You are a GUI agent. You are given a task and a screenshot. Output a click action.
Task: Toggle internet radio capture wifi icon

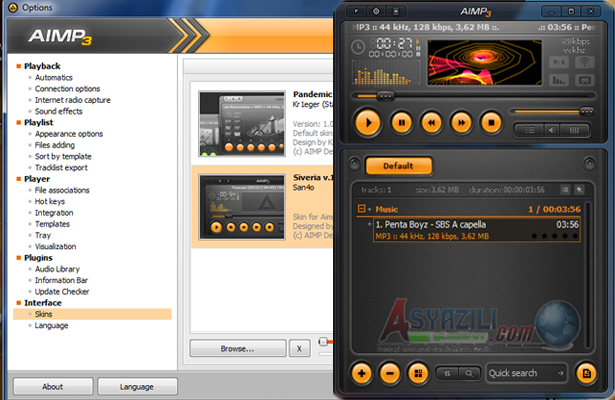pyautogui.click(x=584, y=62)
